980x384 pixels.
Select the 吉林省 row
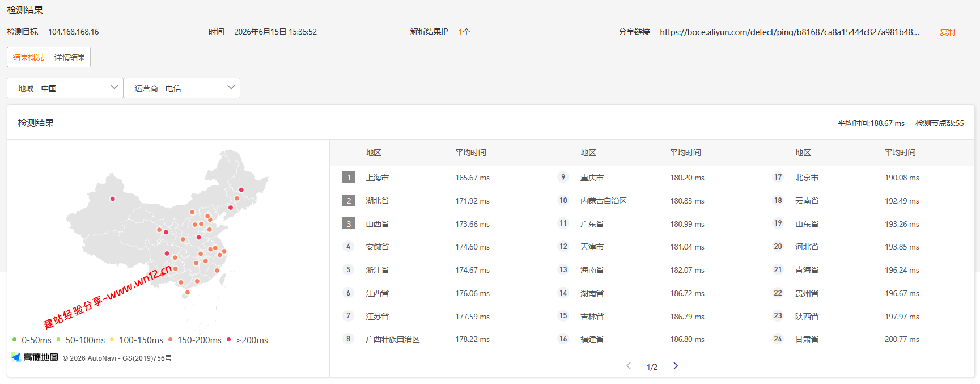[652, 317]
